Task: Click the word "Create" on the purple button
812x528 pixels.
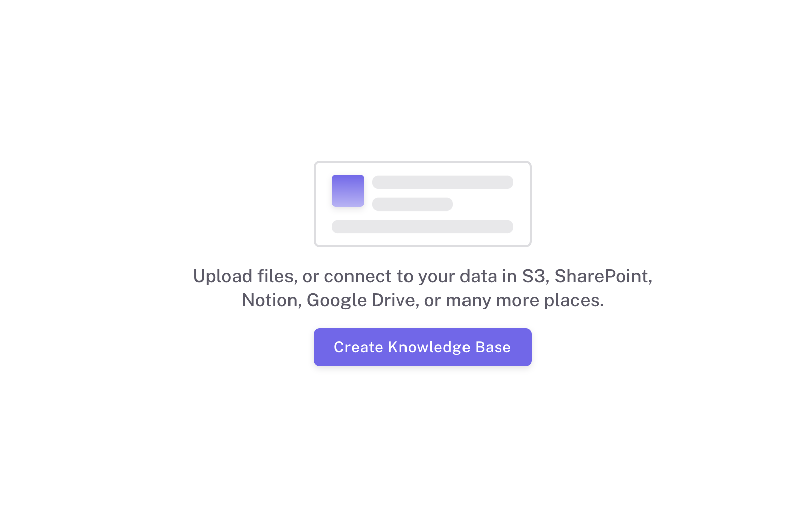Action: (x=359, y=347)
